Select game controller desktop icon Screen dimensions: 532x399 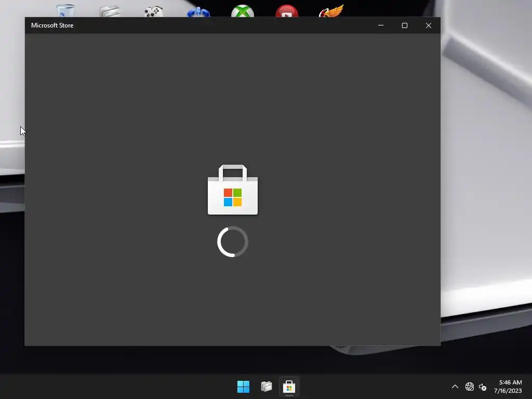point(154,11)
